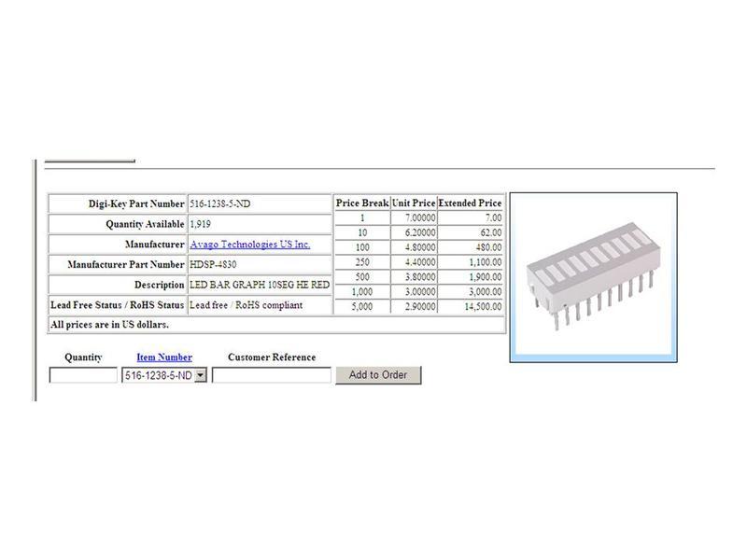Click into the Customer Reference text box

tap(272, 375)
